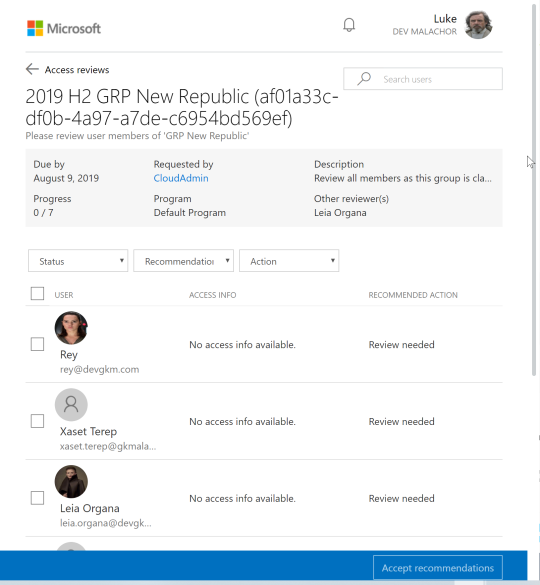Image resolution: width=540 pixels, height=585 pixels.
Task: Click the Microsoft logo
Action: 64,28
